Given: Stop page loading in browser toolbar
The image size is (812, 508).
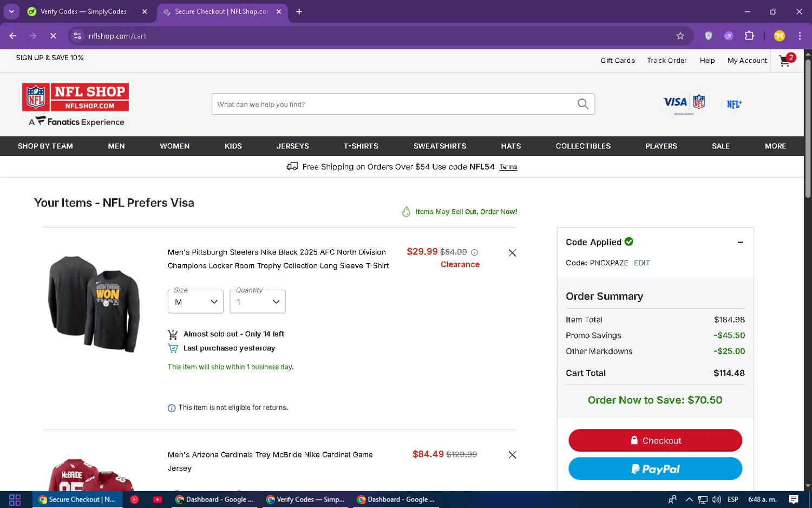Looking at the screenshot, I should pyautogui.click(x=53, y=36).
